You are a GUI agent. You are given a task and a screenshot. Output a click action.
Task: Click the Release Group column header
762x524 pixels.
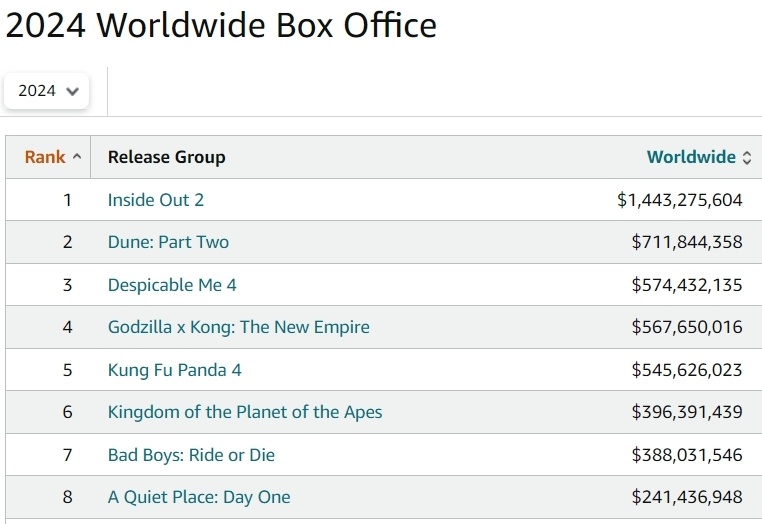[x=166, y=157]
